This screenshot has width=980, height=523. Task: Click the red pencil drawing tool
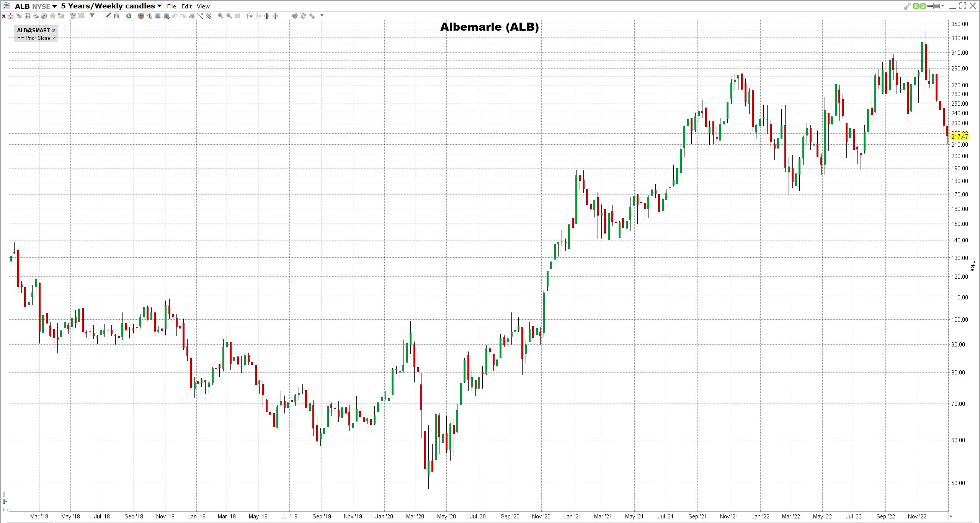point(108,16)
